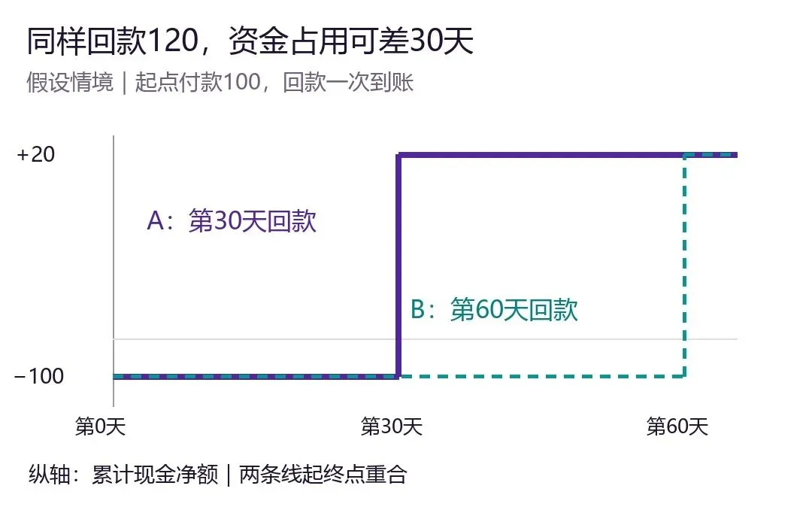Select the 第0天 x-axis label
812x519 pixels.
click(x=101, y=426)
